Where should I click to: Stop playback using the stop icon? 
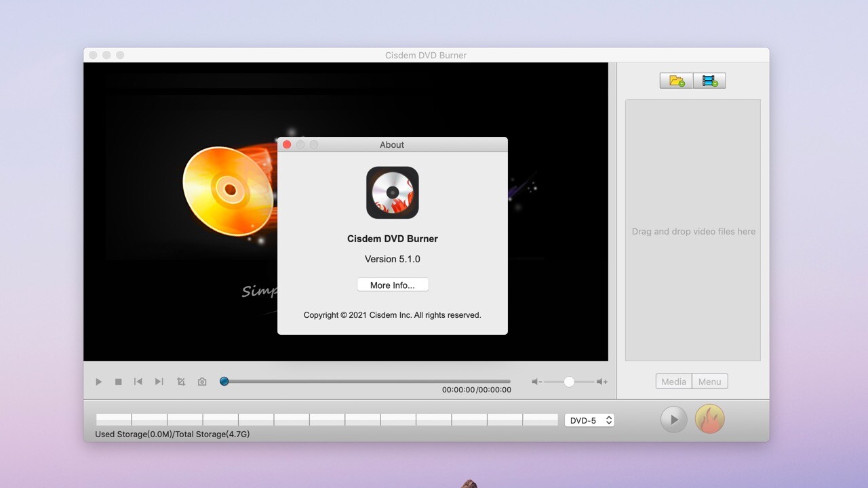(x=118, y=382)
